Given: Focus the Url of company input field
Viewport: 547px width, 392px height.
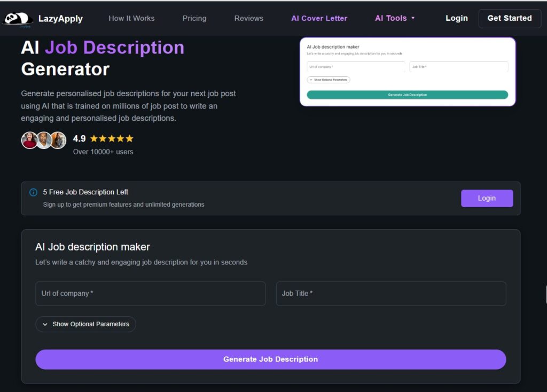Looking at the screenshot, I should [x=150, y=294].
